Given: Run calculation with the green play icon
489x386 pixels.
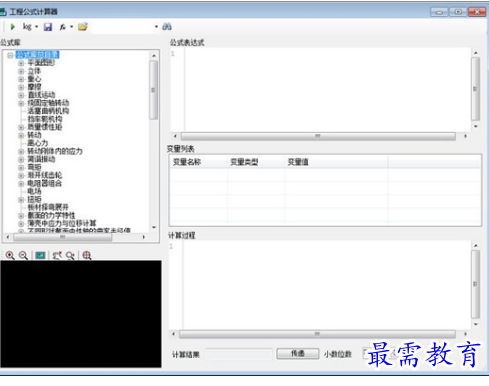Looking at the screenshot, I should click(13, 27).
